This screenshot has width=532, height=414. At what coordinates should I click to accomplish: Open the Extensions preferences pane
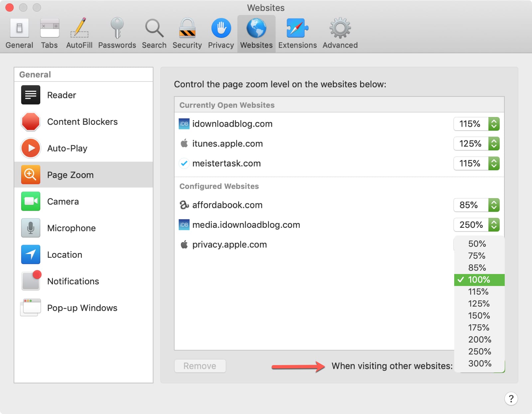click(x=298, y=34)
